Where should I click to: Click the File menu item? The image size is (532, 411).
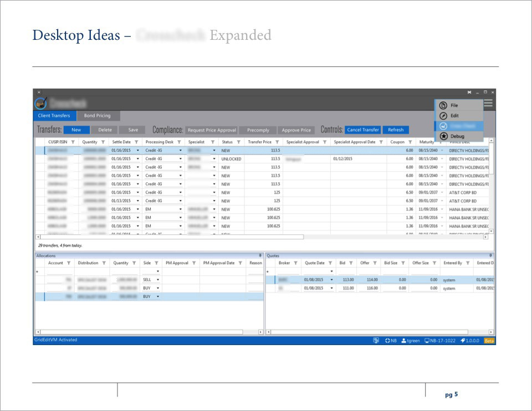pos(454,105)
